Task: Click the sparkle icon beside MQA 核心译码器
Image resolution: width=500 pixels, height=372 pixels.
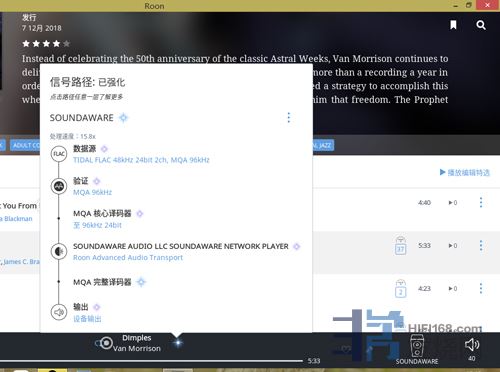Action: click(x=140, y=213)
